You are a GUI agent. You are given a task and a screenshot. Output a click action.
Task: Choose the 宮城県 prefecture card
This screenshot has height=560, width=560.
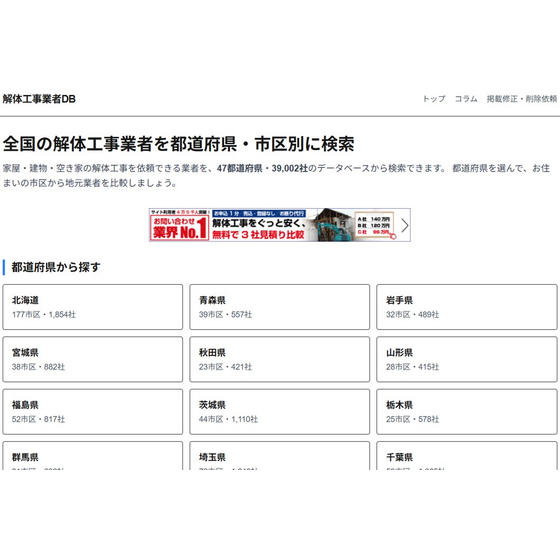(92, 359)
